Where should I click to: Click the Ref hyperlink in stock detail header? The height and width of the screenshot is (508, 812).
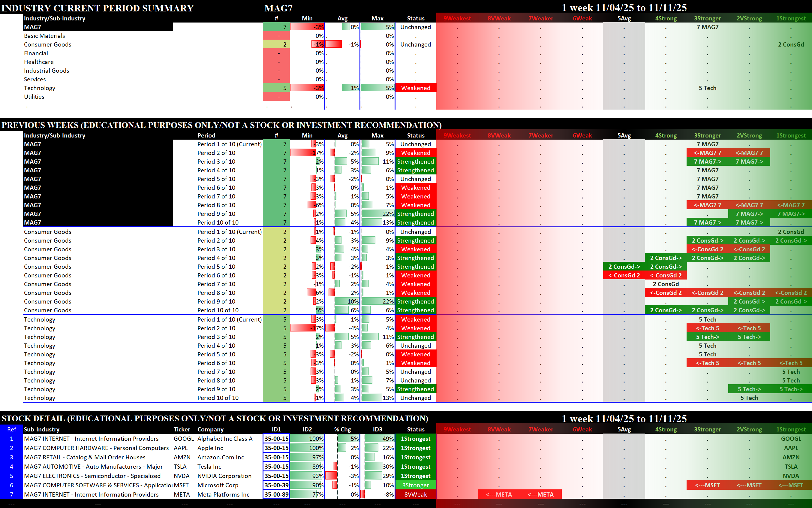[11, 429]
